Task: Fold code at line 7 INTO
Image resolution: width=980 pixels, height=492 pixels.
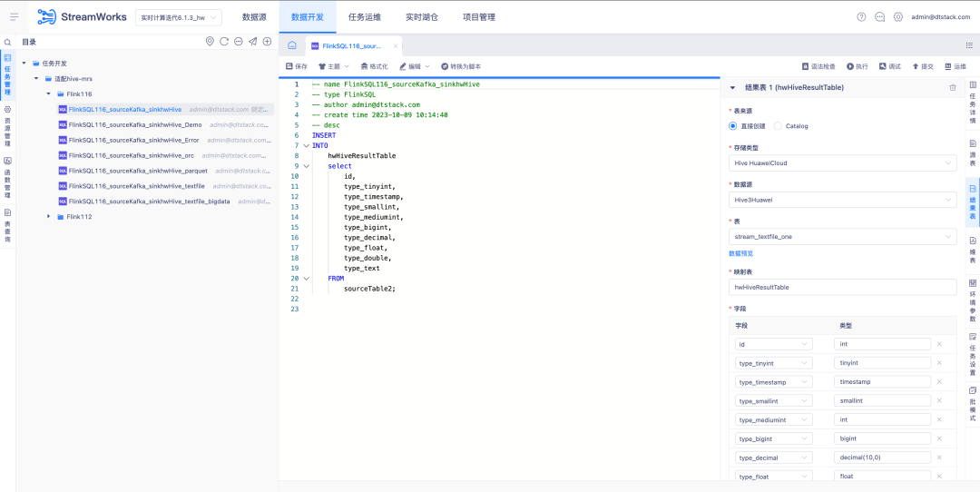Action: 306,145
